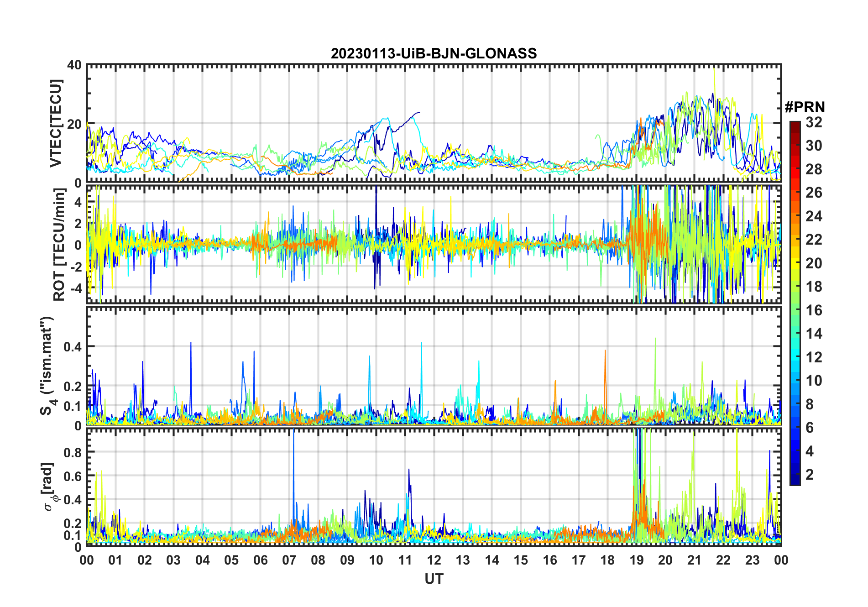The width and height of the screenshot is (868, 607).
Task: Click the UT x-axis label
Action: (x=434, y=579)
